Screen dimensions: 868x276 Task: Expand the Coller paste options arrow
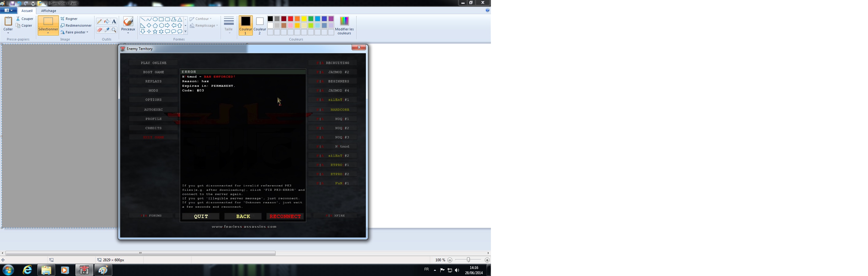[8, 33]
